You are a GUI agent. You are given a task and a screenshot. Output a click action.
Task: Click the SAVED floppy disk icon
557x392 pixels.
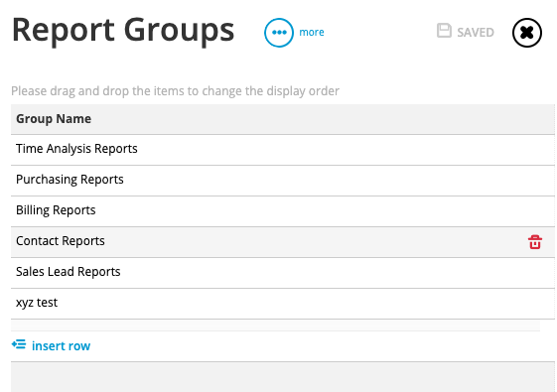coord(444,31)
